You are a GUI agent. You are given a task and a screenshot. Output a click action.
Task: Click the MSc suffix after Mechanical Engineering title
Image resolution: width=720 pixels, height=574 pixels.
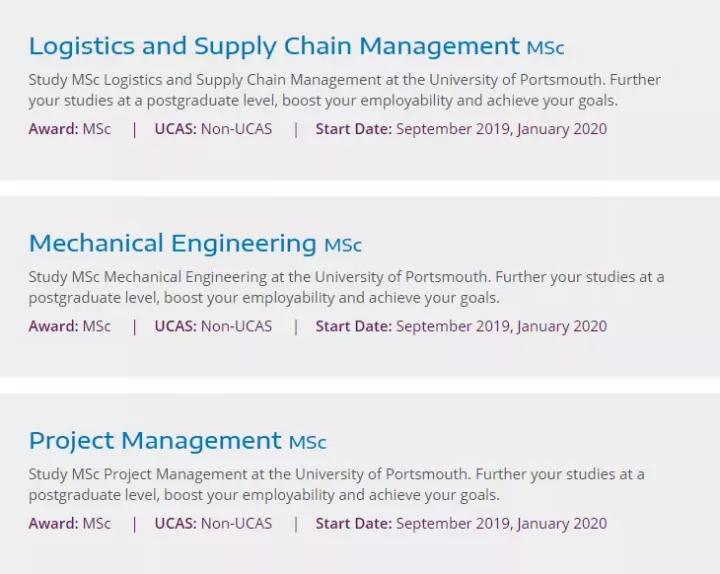click(x=343, y=245)
